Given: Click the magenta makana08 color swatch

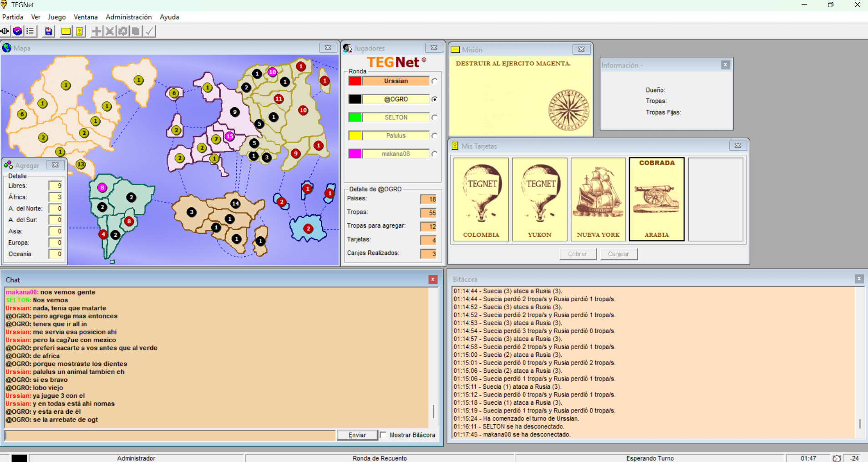Looking at the screenshot, I should click(355, 154).
